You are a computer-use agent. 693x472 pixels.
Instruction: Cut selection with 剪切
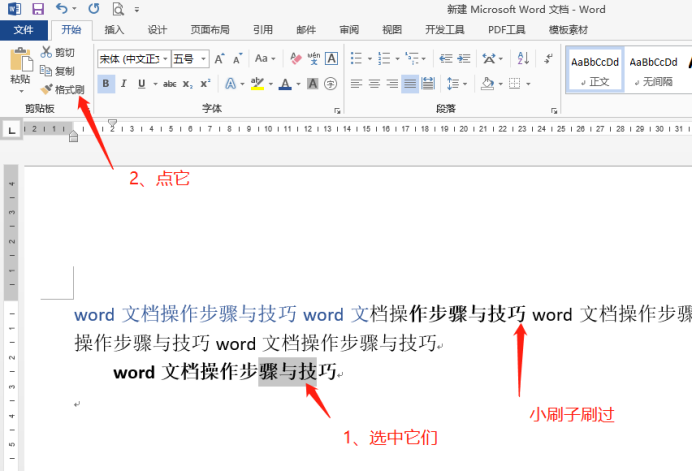[x=57, y=52]
